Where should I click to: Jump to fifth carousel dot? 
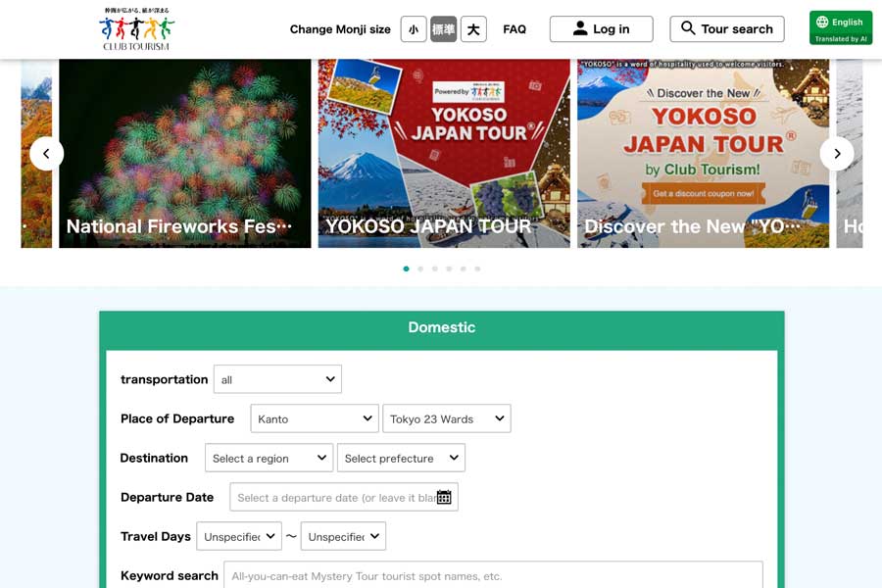coord(463,269)
